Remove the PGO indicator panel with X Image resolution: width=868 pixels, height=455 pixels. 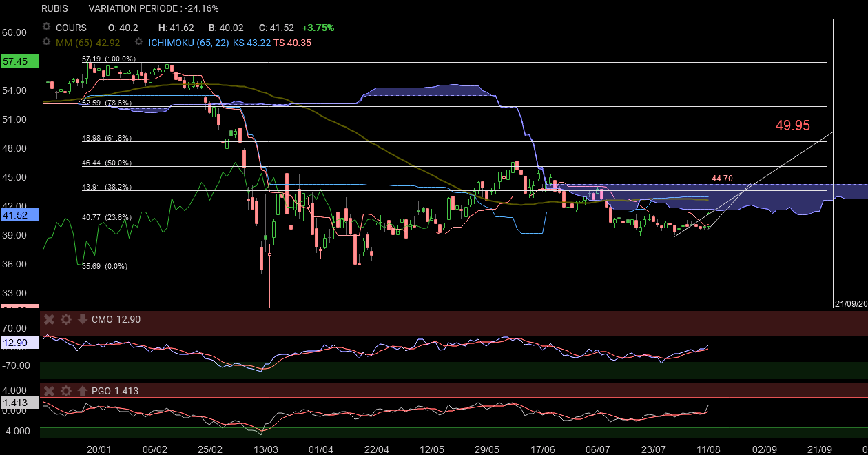point(50,391)
